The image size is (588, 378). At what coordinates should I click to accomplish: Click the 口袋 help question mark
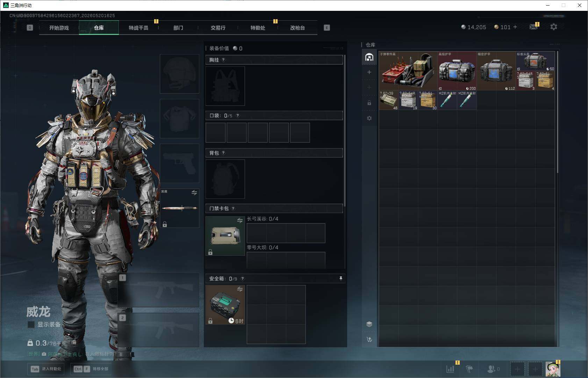point(238,116)
